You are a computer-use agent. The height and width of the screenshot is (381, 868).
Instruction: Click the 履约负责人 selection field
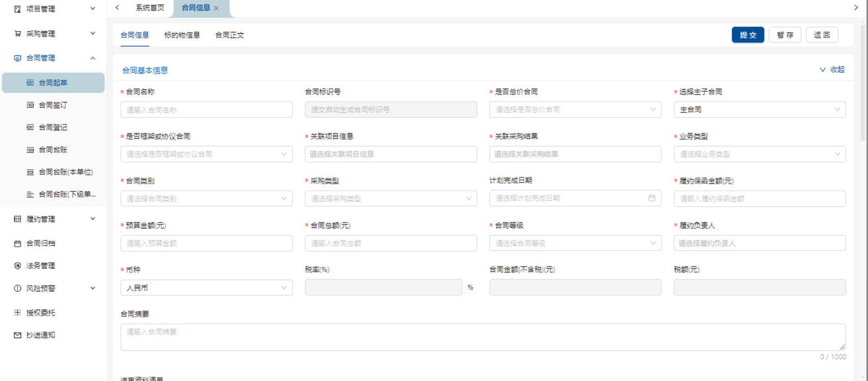[759, 243]
